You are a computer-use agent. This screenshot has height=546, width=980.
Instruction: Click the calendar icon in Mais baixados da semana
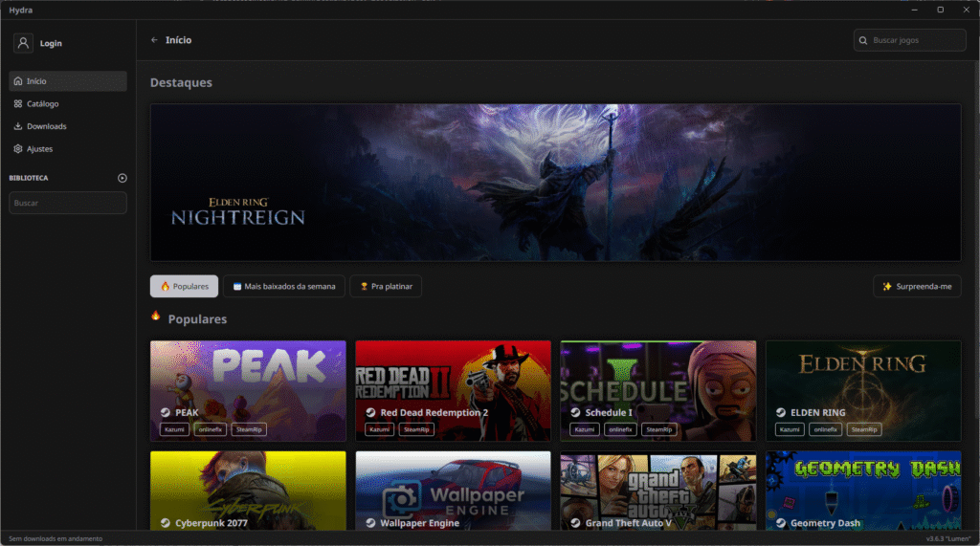237,287
